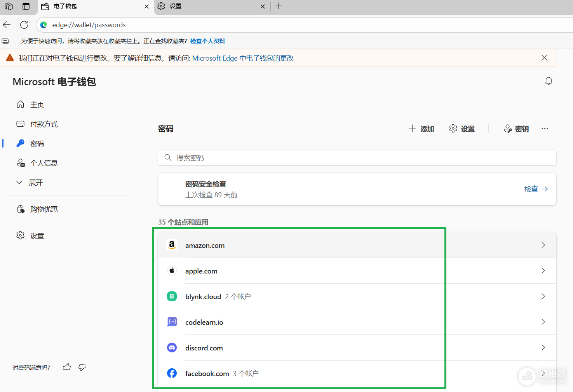The image size is (573, 392).
Task: Click the shopping bag icon beside 购物优惠
Action: (21, 209)
